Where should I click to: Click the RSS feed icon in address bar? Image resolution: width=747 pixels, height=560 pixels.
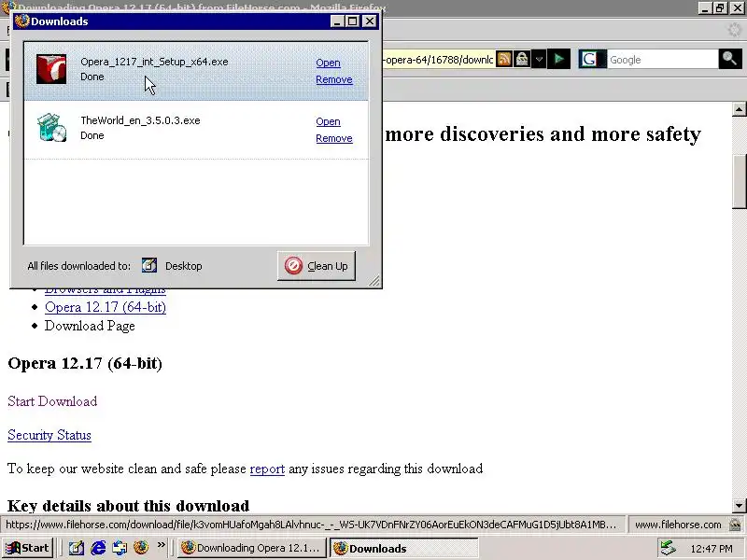click(503, 59)
